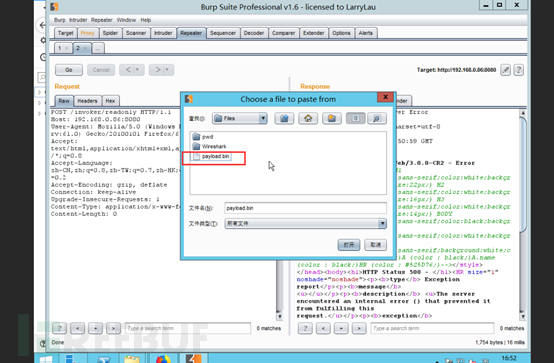Click the pencil edit target icon
The image size is (554, 363).
[506, 70]
